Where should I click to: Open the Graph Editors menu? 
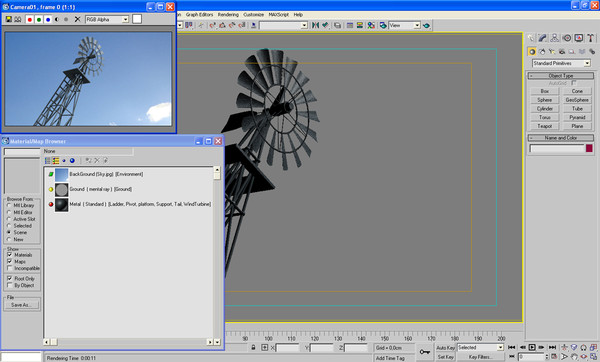[x=199, y=15]
